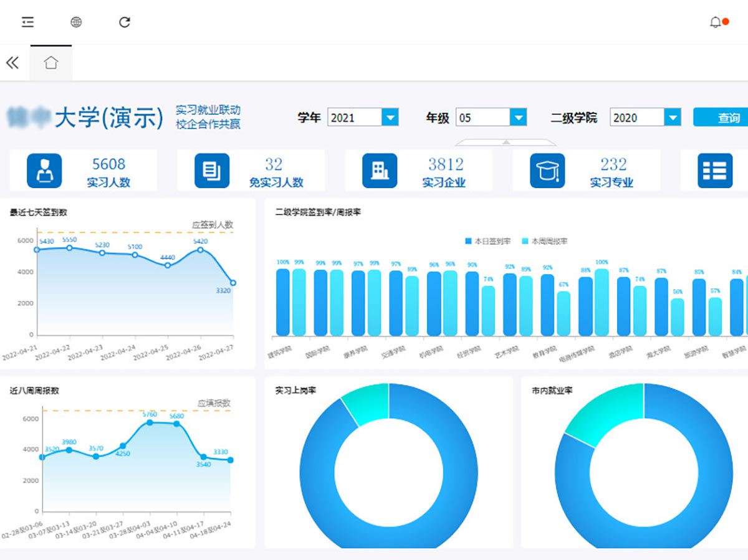Click the list grid icon card
Image resolution: width=748 pixels, height=560 pixels.
click(x=714, y=171)
